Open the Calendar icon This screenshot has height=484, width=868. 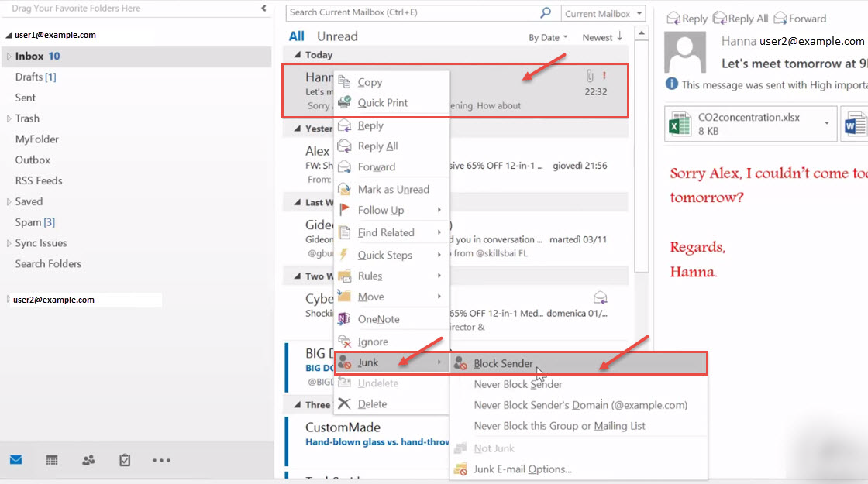click(51, 460)
